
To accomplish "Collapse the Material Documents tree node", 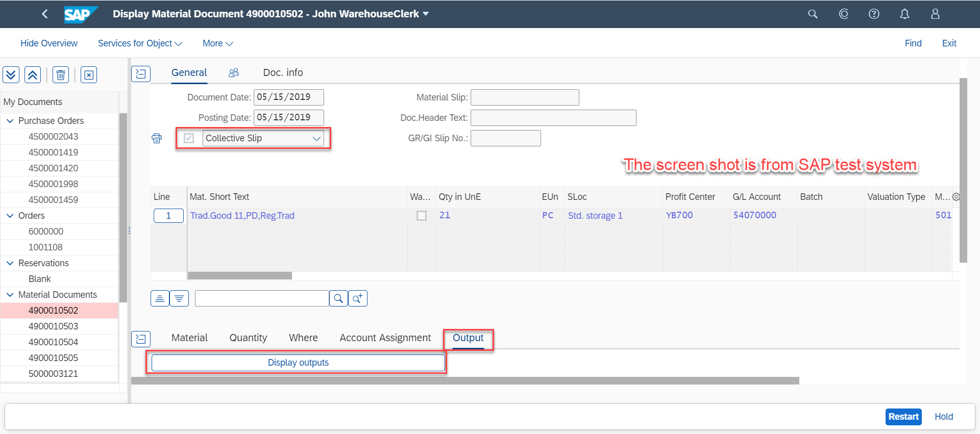I will 10,295.
